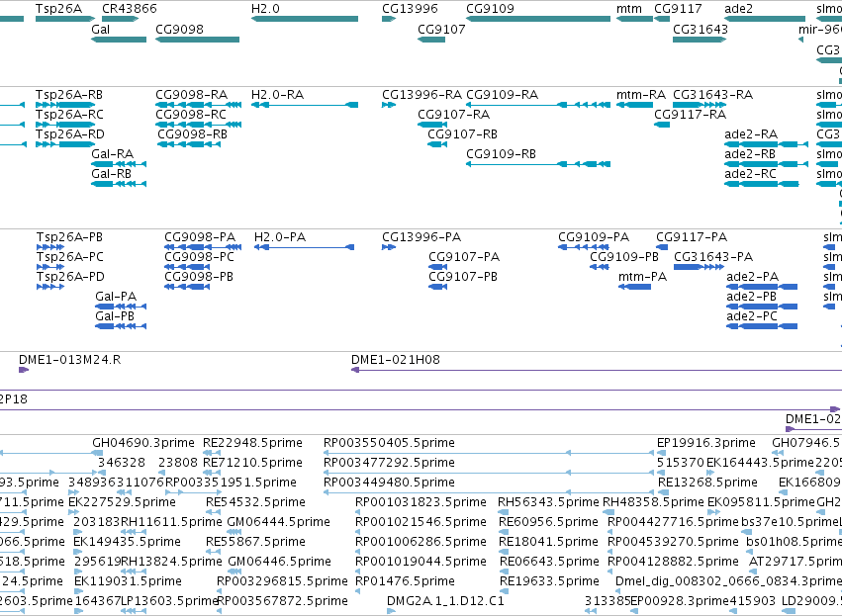Select the H2.0-RA transcript label

click(277, 95)
